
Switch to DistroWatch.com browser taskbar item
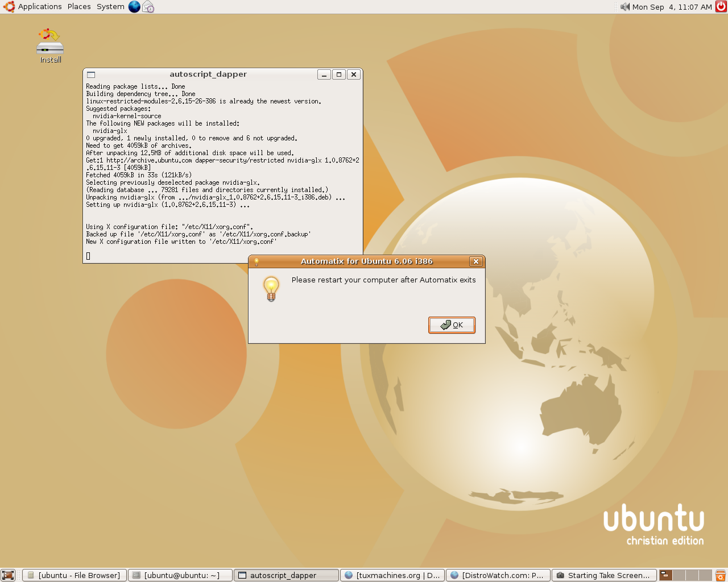point(498,575)
